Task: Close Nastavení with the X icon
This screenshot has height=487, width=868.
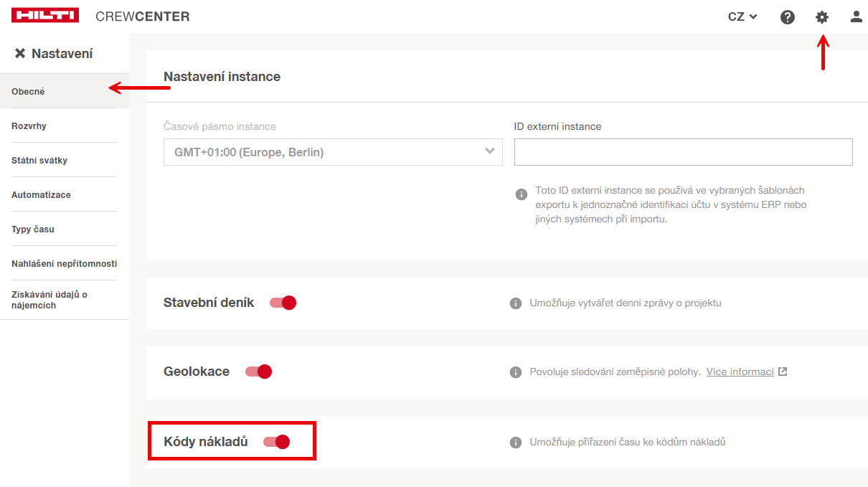Action: coord(19,54)
